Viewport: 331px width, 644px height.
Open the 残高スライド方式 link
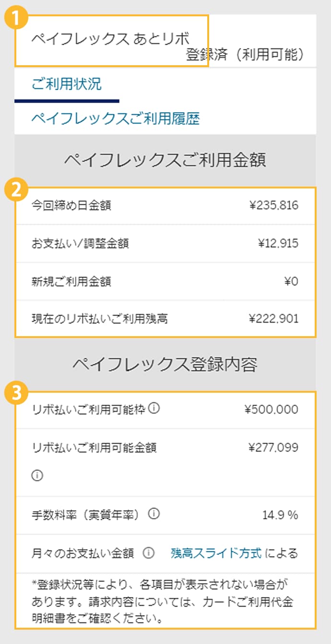coord(216,553)
